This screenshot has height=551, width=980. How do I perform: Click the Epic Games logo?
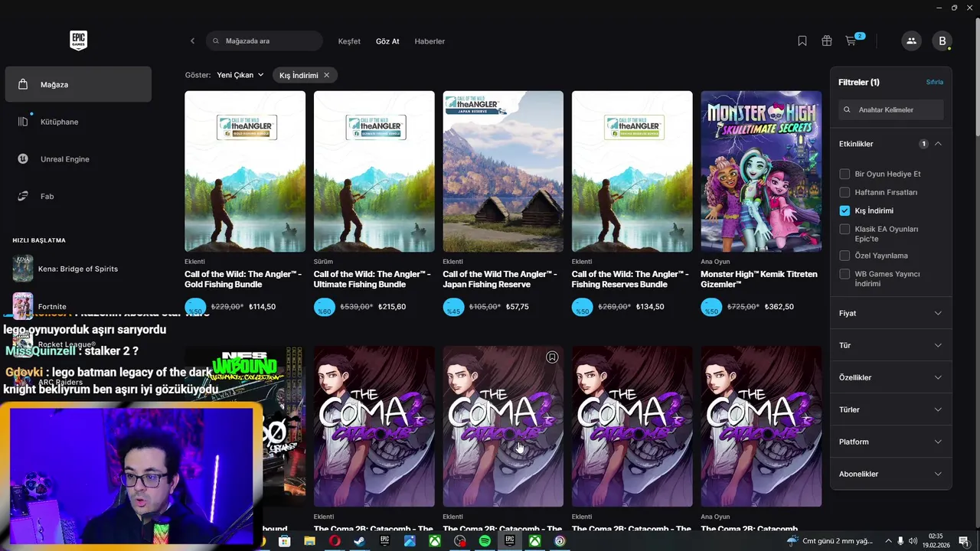tap(78, 41)
